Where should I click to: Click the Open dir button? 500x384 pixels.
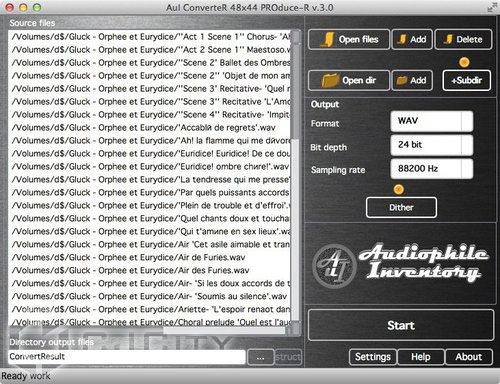pyautogui.click(x=349, y=80)
